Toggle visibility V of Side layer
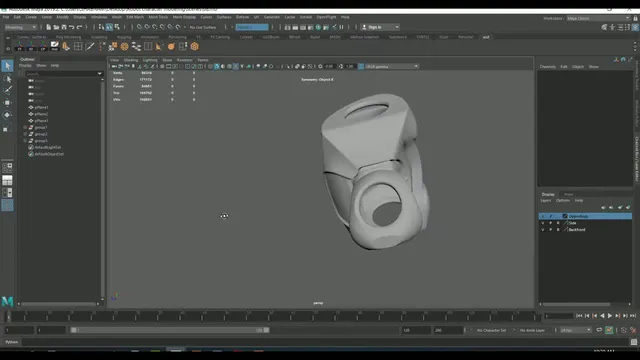Screen dimensions: 640x360 point(542,223)
